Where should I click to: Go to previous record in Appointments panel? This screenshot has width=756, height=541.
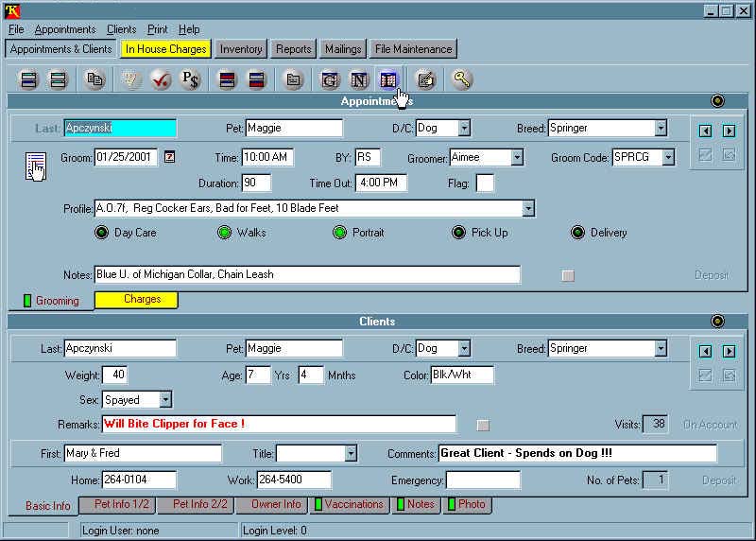click(705, 131)
